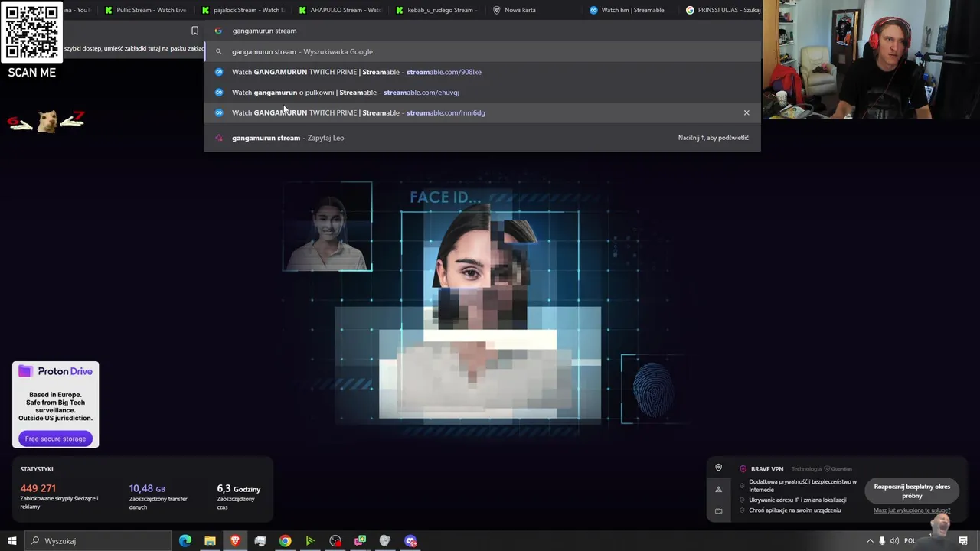The image size is (980, 551).
Task: Click the green arrow app taskbar icon
Action: tap(310, 541)
